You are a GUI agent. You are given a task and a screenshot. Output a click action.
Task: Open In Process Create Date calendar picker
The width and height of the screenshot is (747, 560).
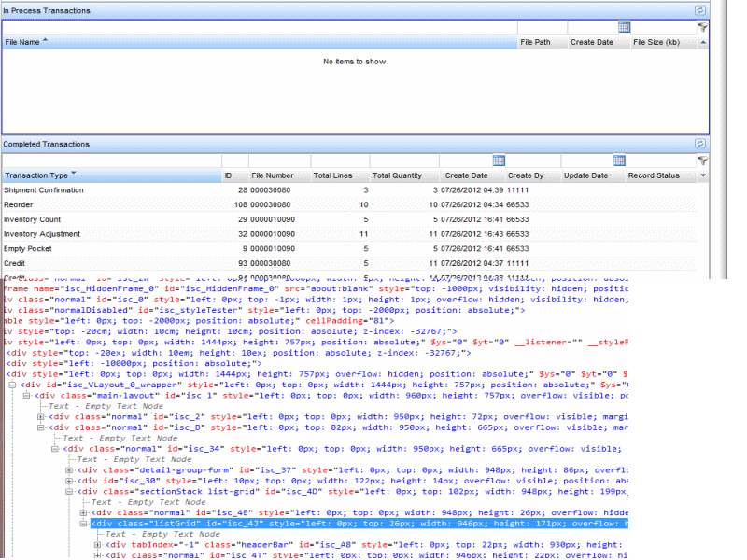[624, 27]
